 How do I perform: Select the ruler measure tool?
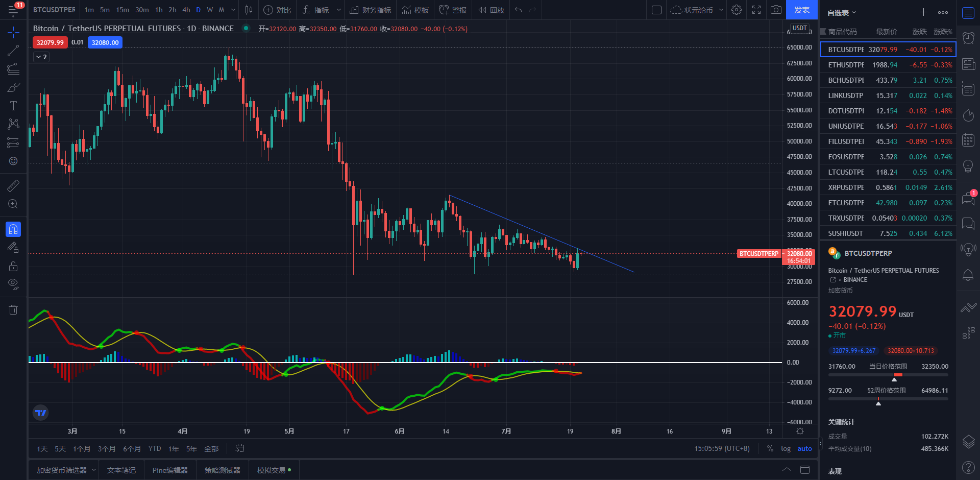(13, 186)
